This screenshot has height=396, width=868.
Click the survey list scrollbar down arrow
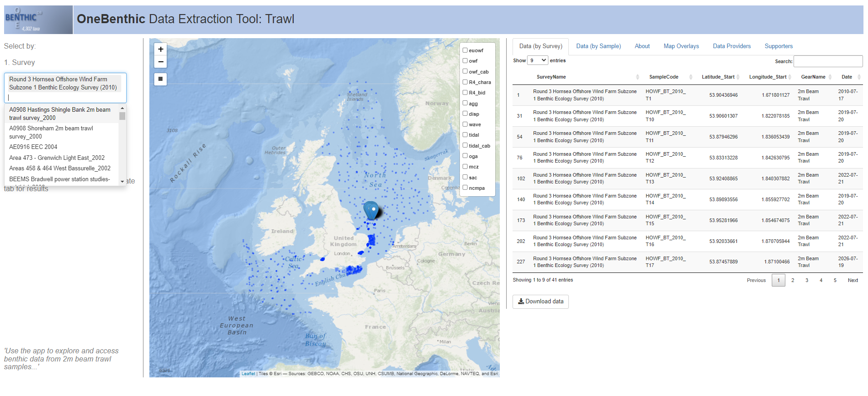[122, 182]
